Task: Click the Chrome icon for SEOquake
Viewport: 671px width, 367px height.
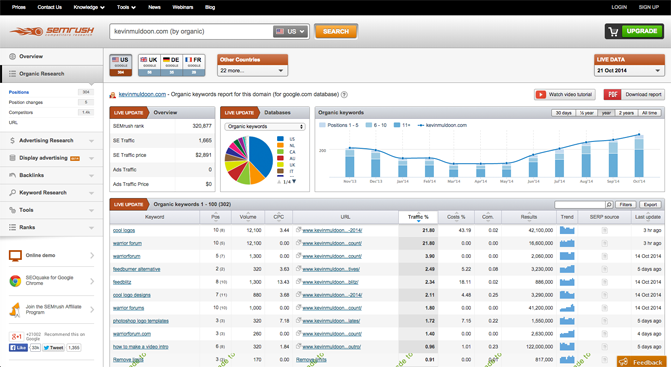Action: click(x=15, y=281)
